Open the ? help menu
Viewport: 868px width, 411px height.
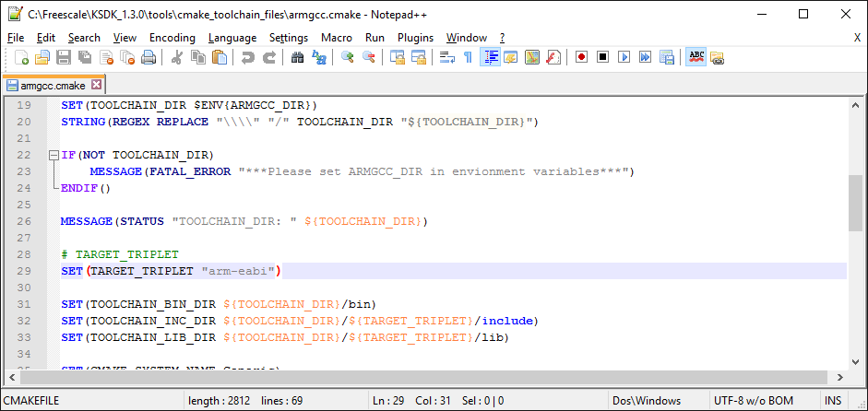click(x=502, y=38)
